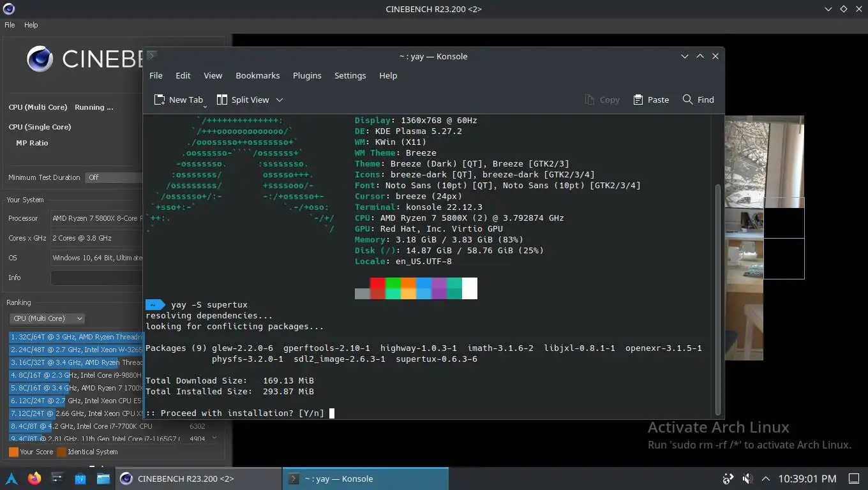Open Ranking CPU (Multi Core) dropdown

click(x=47, y=318)
